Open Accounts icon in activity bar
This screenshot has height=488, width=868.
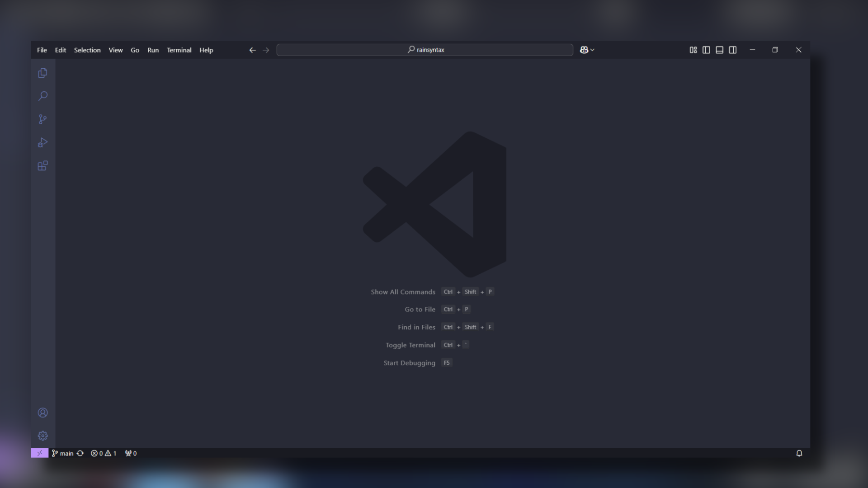[42, 413]
